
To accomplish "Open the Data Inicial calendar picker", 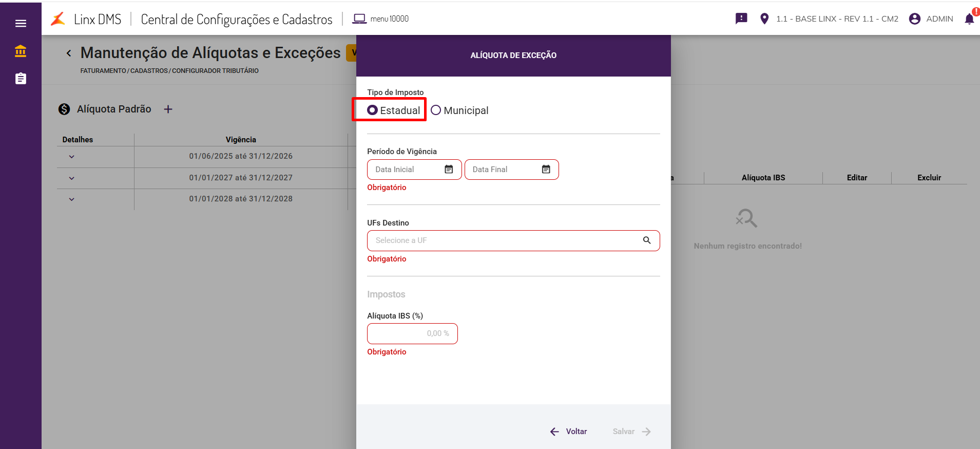I will pos(449,170).
